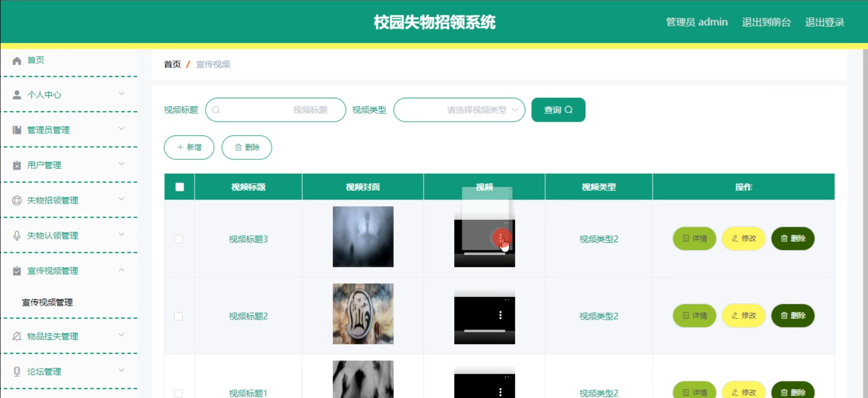Click the cover thumbnail for 视频标题3

click(x=363, y=237)
